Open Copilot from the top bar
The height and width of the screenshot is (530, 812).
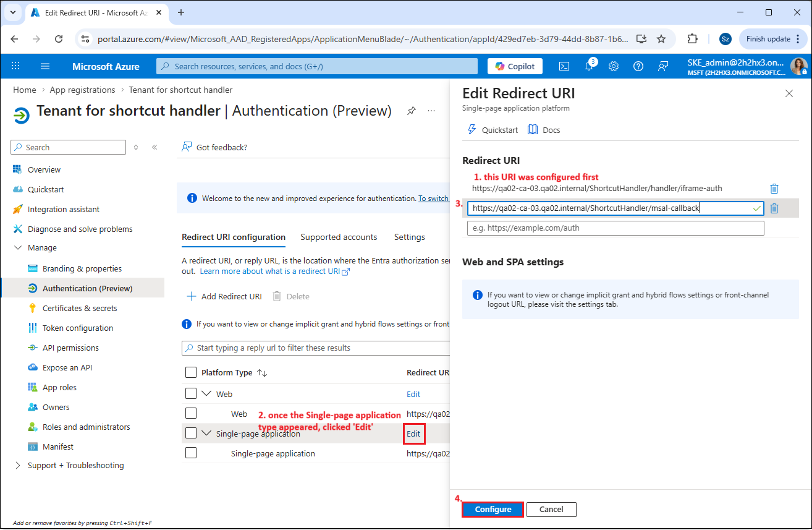(515, 66)
